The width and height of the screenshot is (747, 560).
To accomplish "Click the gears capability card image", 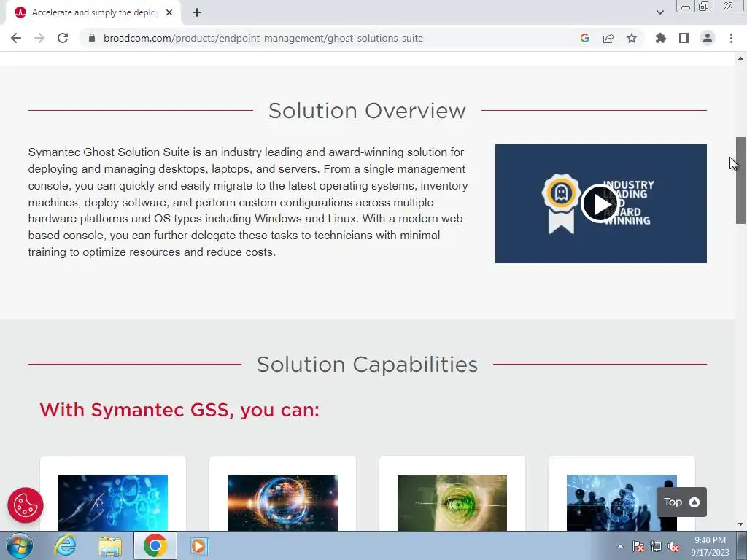I will click(x=113, y=502).
